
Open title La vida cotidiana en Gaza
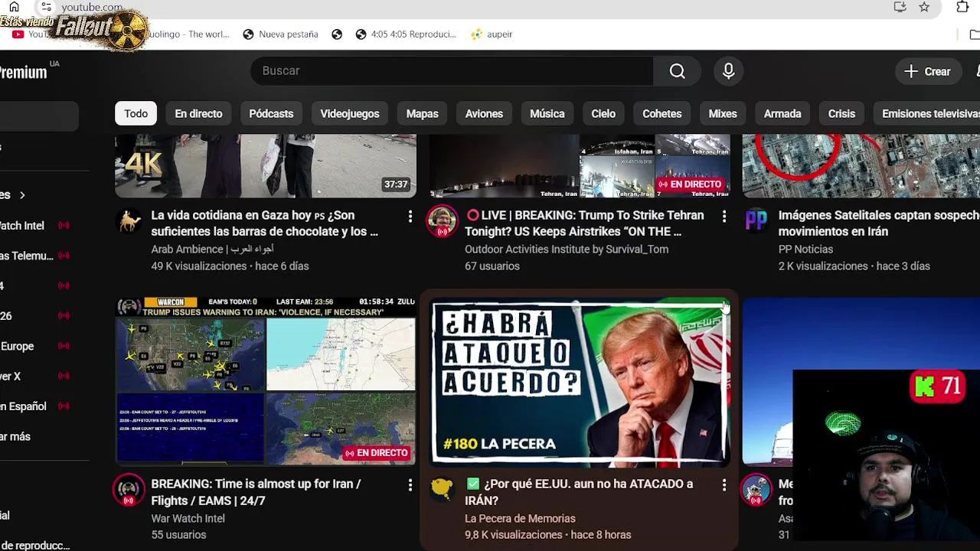pyautogui.click(x=264, y=223)
